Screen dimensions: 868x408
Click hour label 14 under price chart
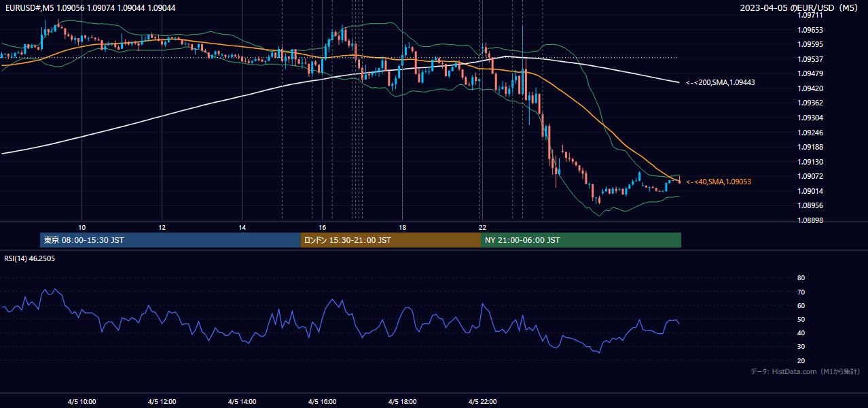coord(242,227)
